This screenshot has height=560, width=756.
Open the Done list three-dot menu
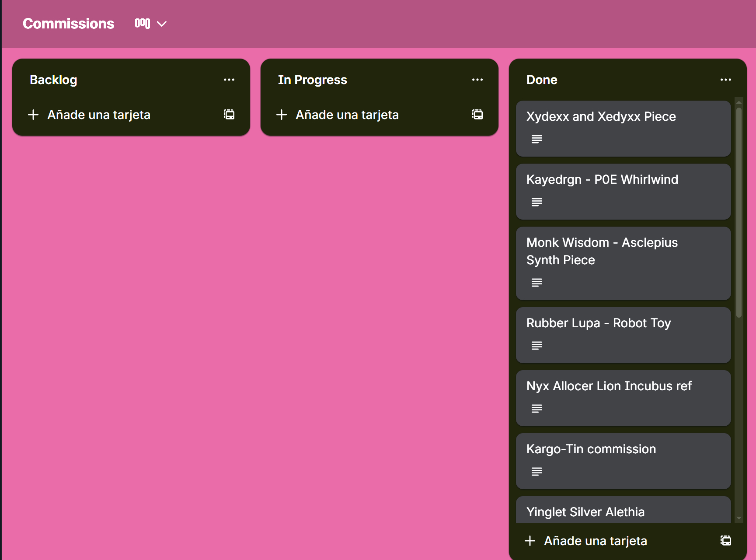click(726, 80)
